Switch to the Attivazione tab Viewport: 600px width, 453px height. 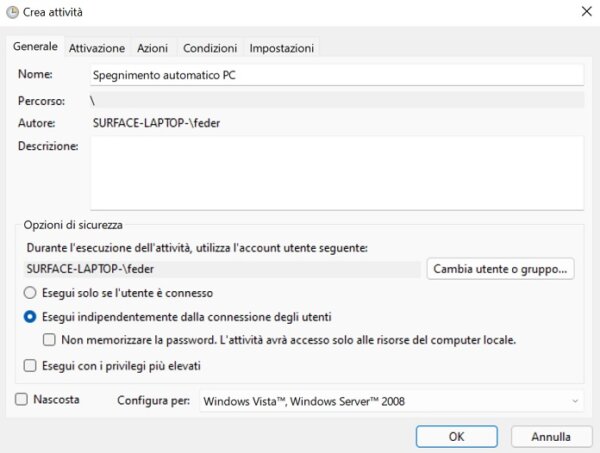pos(97,48)
